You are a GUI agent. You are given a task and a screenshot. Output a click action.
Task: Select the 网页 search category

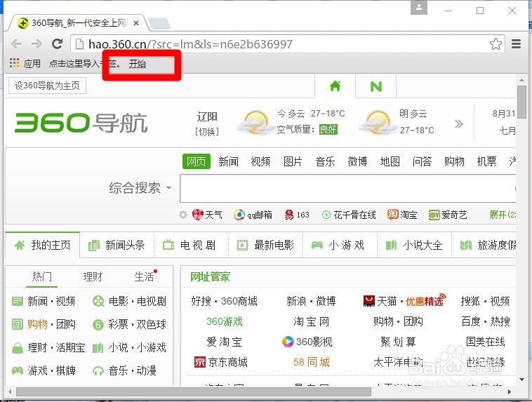pos(196,161)
